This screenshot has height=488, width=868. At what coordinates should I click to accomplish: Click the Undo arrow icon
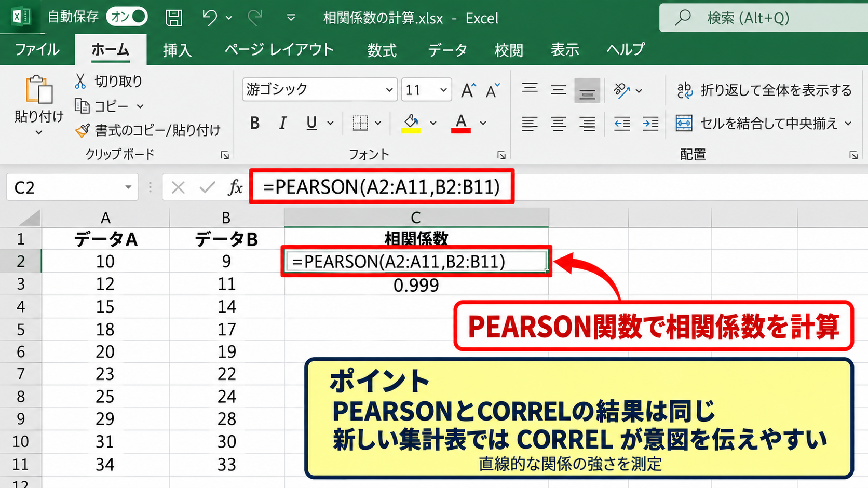point(210,18)
